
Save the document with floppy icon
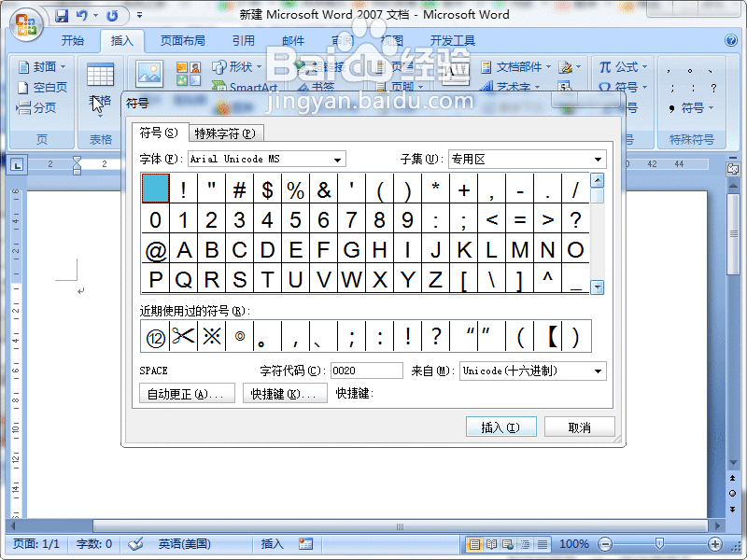(x=62, y=16)
